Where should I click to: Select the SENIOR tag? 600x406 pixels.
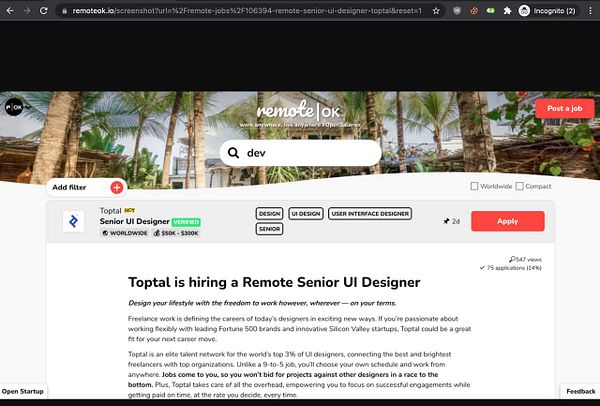[x=269, y=229]
